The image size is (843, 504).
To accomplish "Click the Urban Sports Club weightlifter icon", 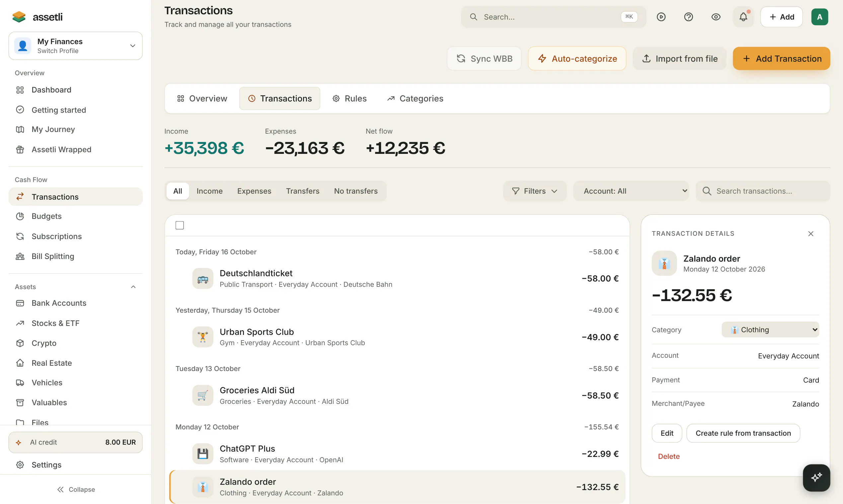I will (x=202, y=337).
